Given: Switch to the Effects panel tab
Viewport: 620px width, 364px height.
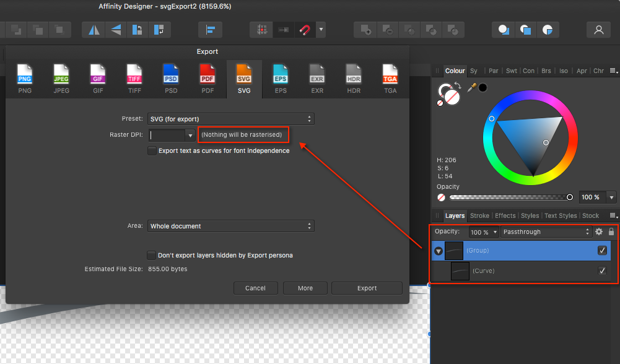Looking at the screenshot, I should click(x=505, y=215).
